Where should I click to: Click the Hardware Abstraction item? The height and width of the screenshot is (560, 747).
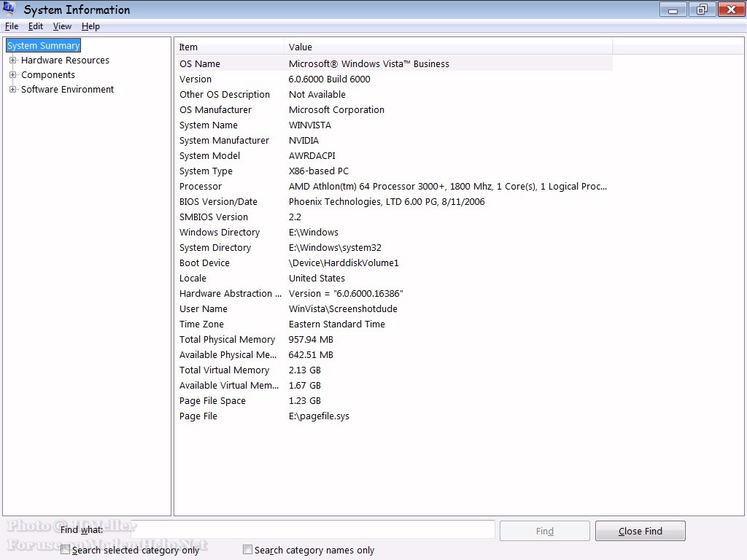click(x=230, y=293)
